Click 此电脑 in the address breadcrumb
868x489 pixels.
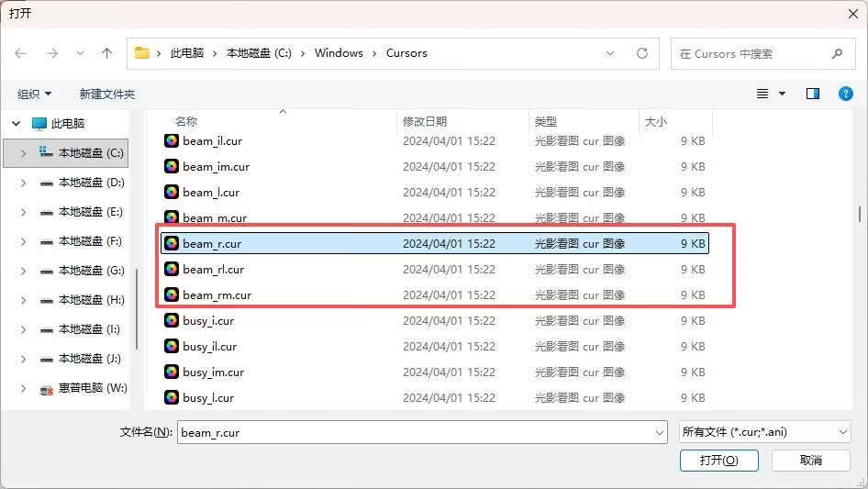(187, 53)
